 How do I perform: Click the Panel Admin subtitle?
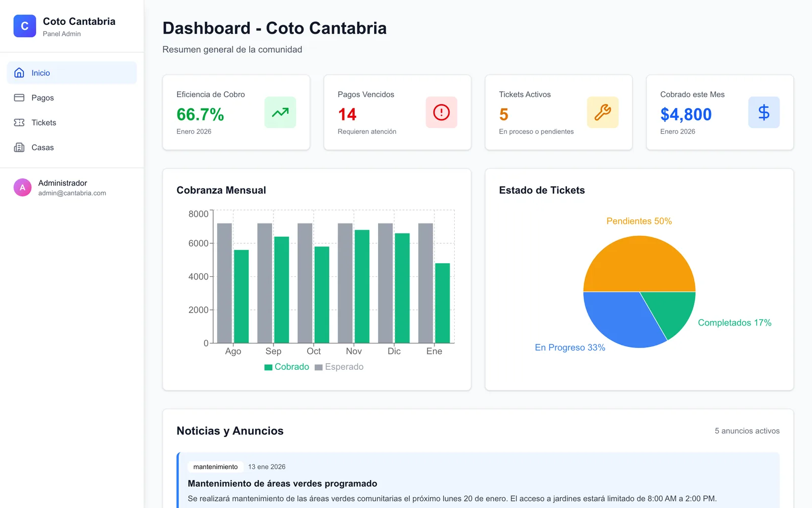62,34
